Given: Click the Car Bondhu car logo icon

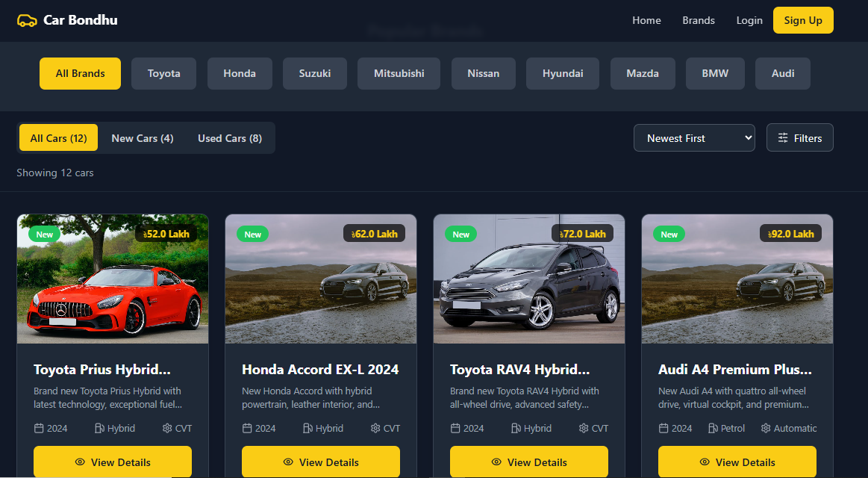Looking at the screenshot, I should pos(27,20).
